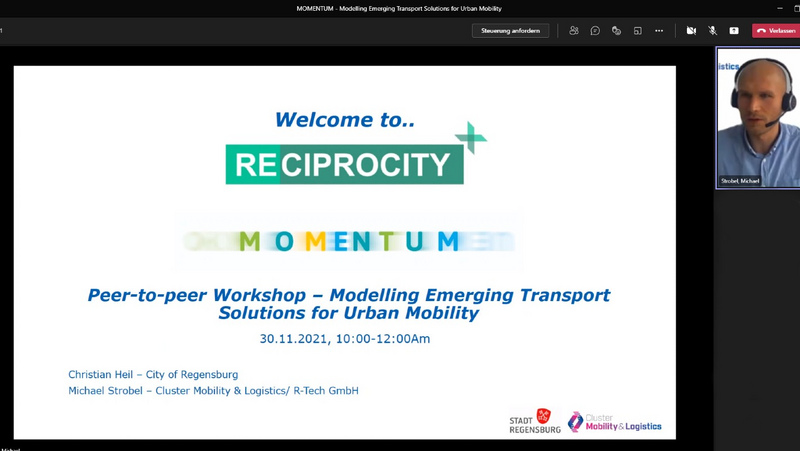Viewport: 800px width, 451px height.
Task: Show the meeting participants panel
Action: coord(574,31)
